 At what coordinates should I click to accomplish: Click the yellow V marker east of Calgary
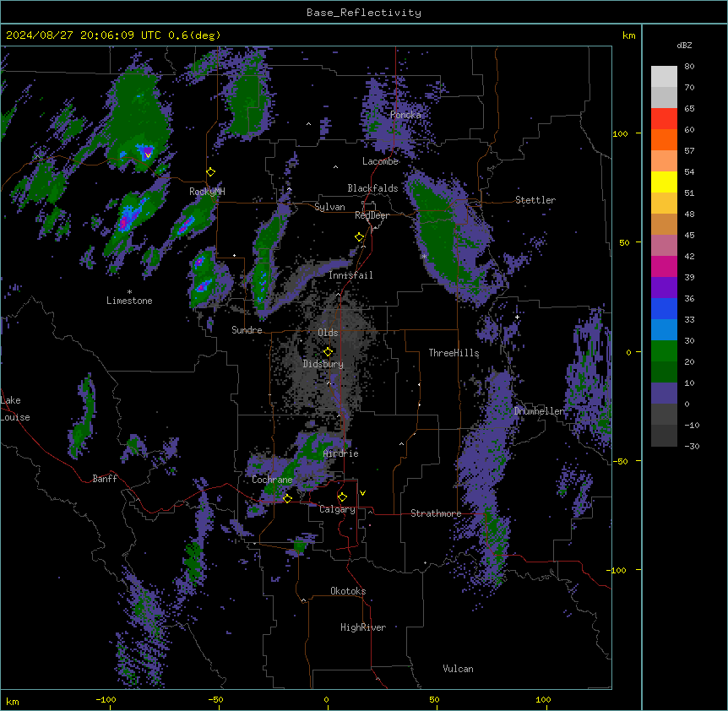[x=362, y=493]
